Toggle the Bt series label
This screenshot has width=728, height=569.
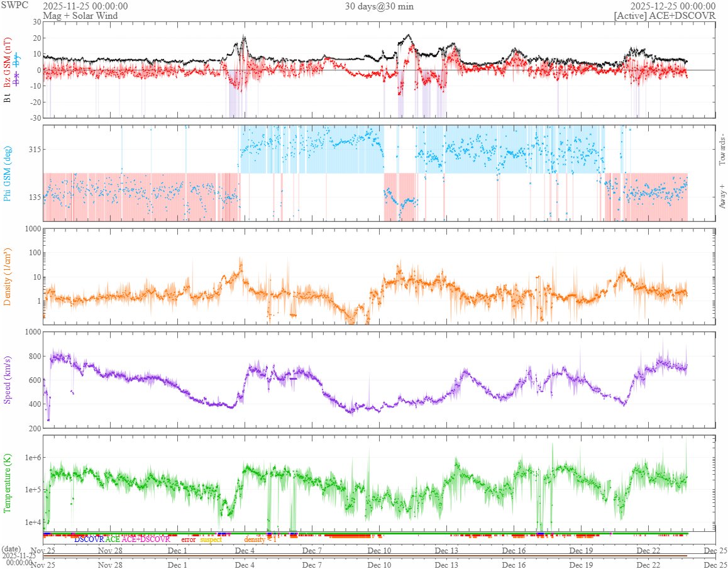(x=8, y=97)
